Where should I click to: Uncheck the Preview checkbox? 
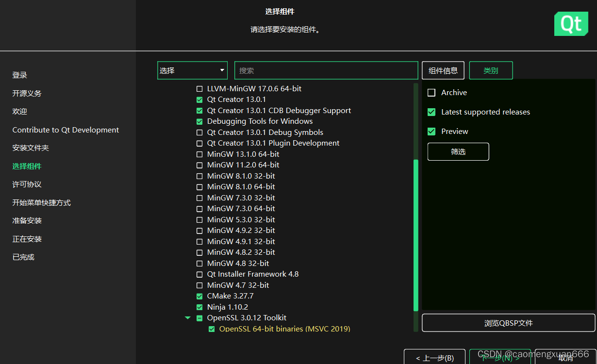pyautogui.click(x=431, y=132)
